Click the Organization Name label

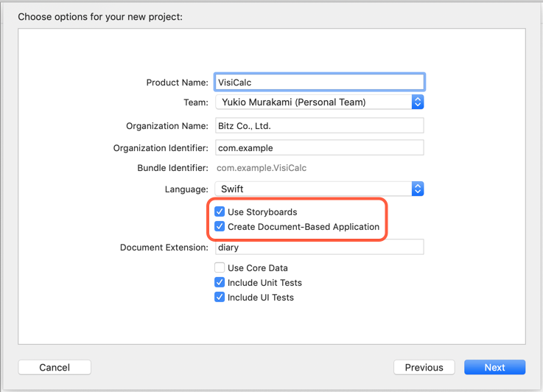coord(167,126)
